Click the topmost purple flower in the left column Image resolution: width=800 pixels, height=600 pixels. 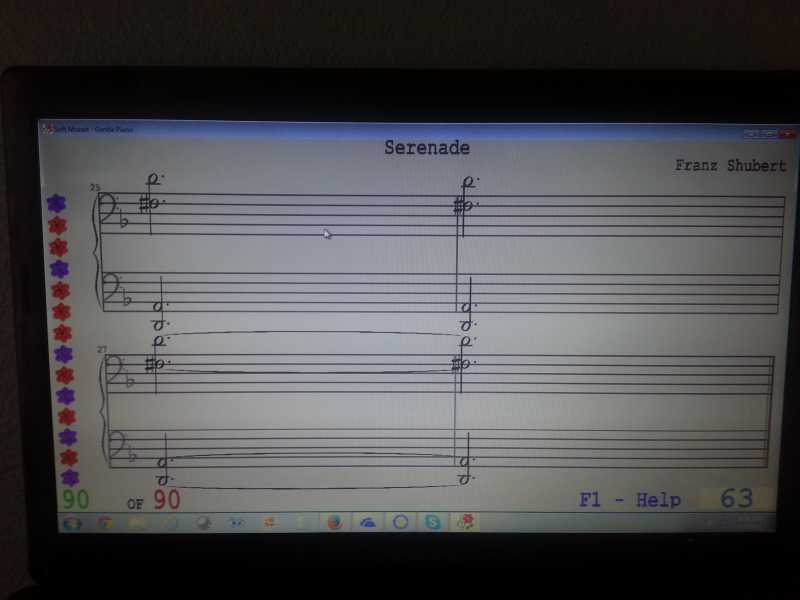click(x=57, y=204)
